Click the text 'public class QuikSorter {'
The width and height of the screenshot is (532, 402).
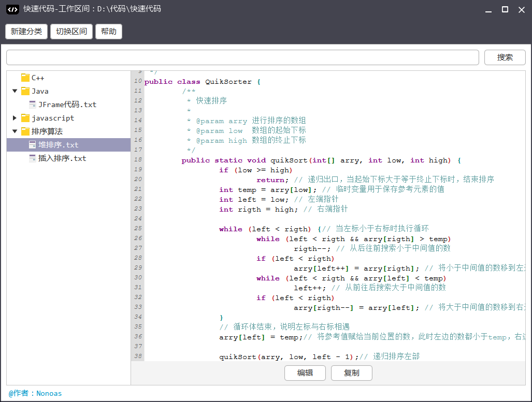[203, 82]
